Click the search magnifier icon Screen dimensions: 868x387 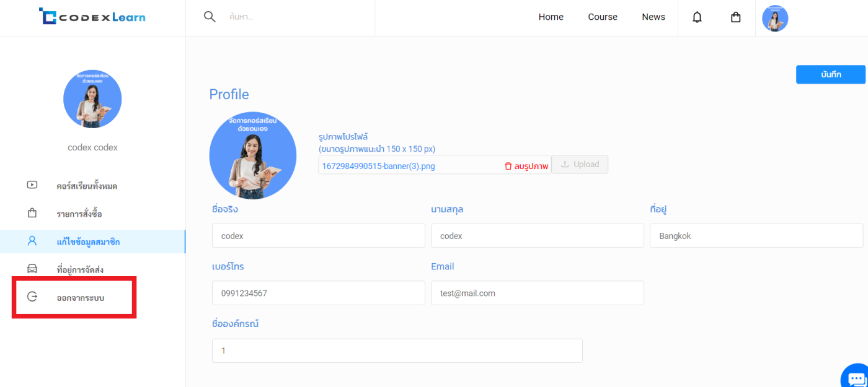coord(210,17)
